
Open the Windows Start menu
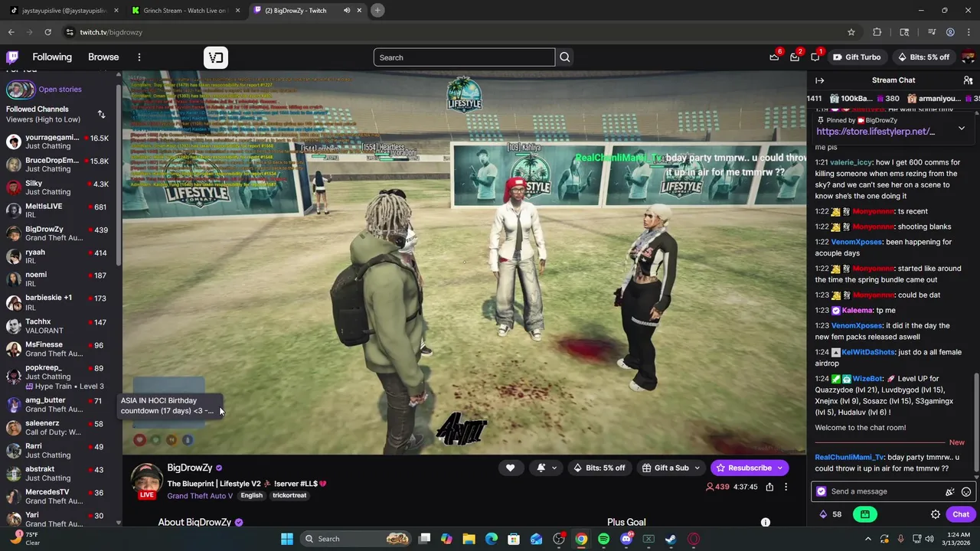tap(287, 539)
